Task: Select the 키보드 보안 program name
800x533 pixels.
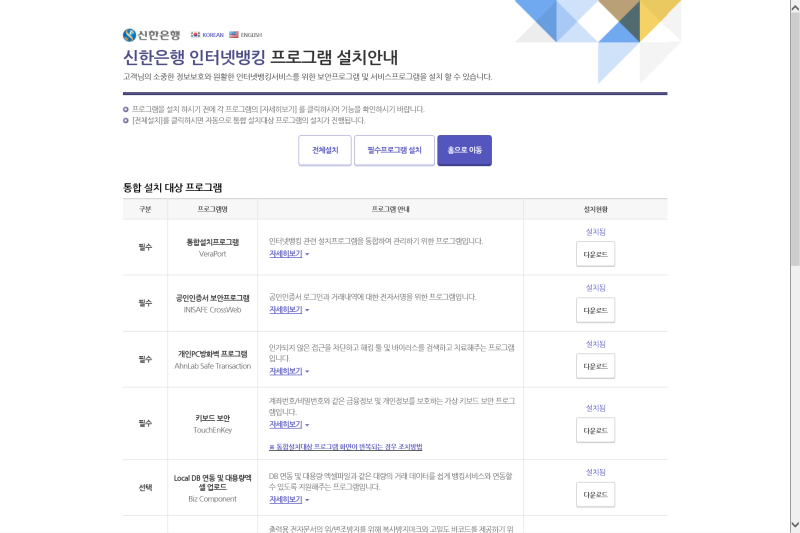Action: (212, 418)
